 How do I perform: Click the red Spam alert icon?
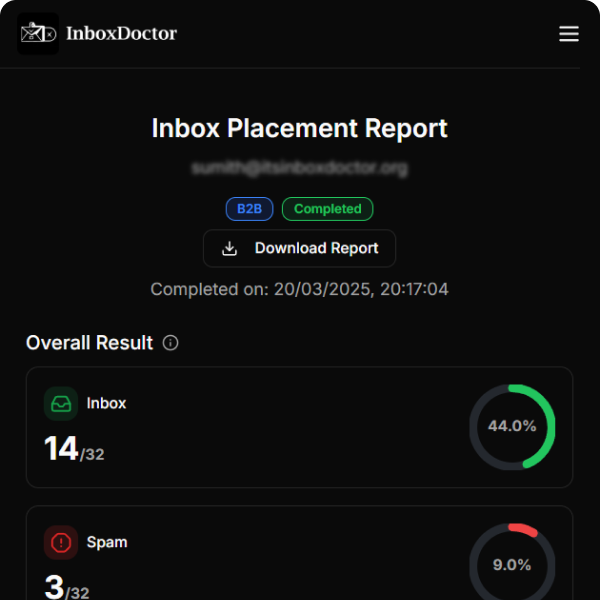tap(61, 543)
